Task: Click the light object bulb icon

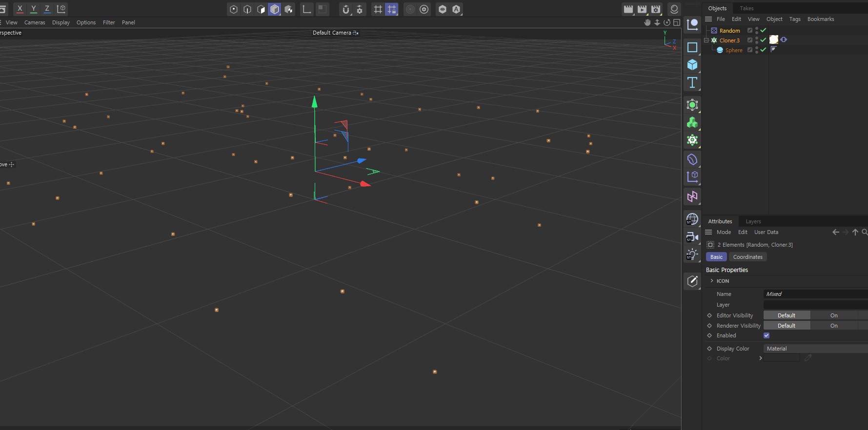Action: tap(692, 254)
